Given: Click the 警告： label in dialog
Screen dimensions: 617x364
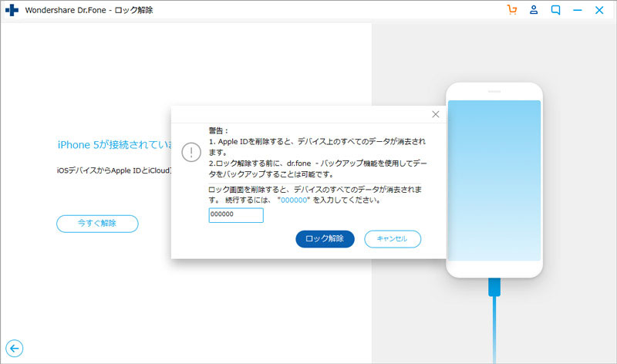Looking at the screenshot, I should pyautogui.click(x=218, y=130).
